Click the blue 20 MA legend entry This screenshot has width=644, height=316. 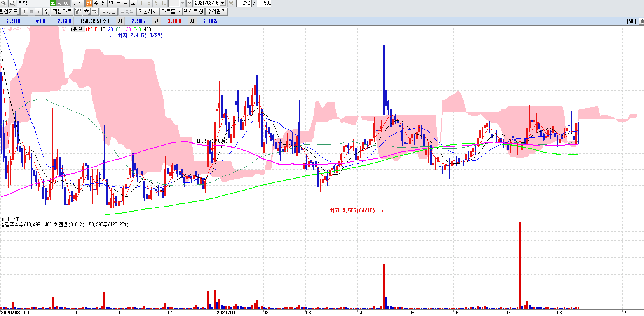[x=110, y=29]
